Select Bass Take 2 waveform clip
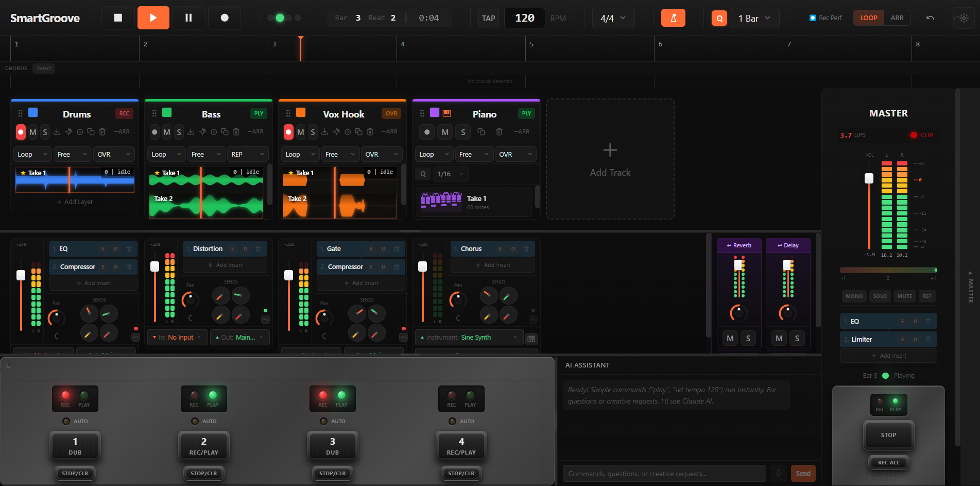 point(206,206)
